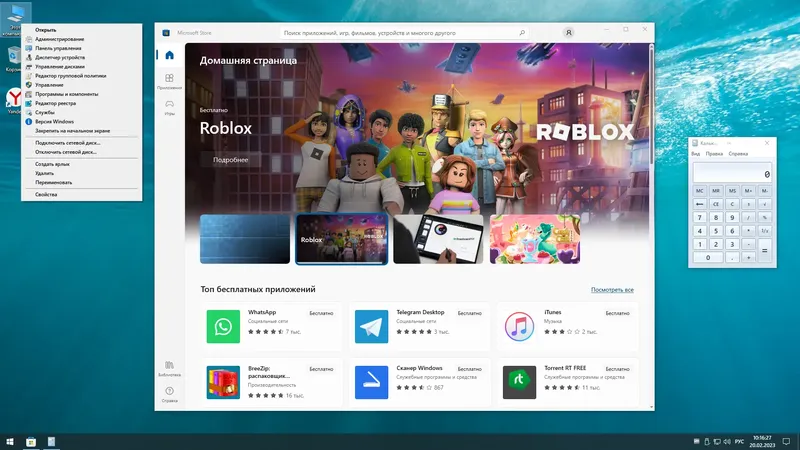Click the 5 key in Calculator

(x=716, y=231)
